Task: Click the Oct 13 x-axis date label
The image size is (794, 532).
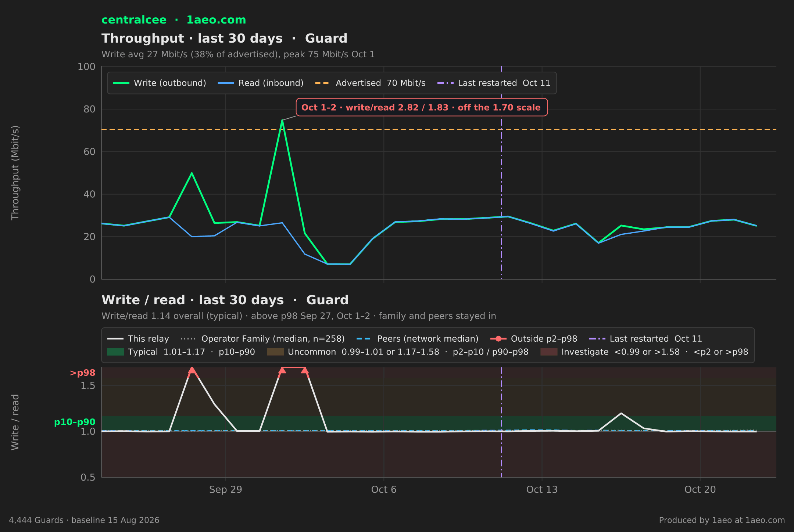Action: (x=542, y=490)
